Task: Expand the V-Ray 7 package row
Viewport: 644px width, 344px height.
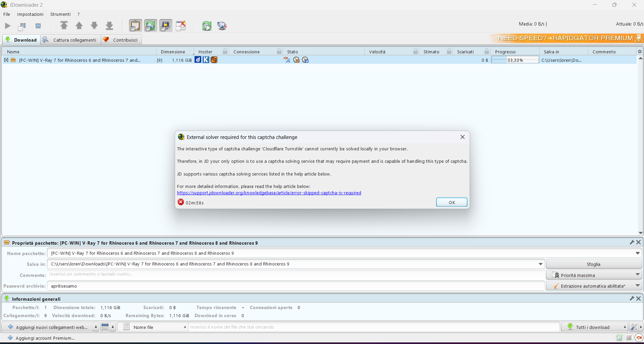Action: click(6, 60)
